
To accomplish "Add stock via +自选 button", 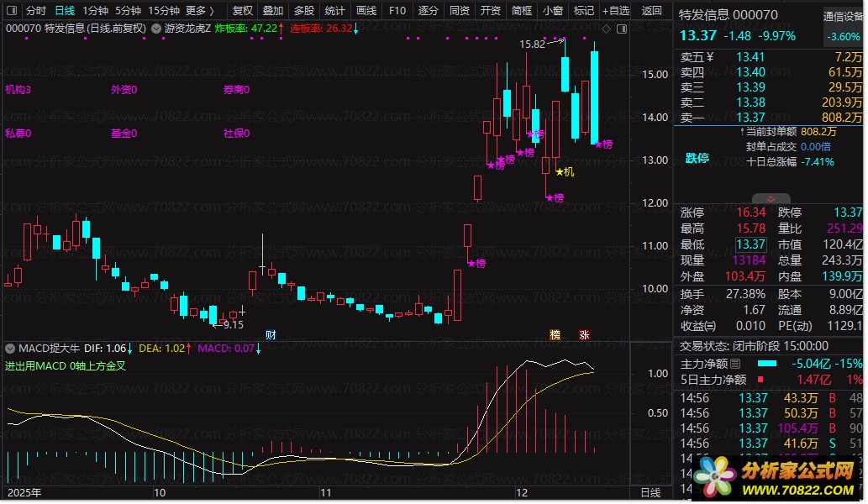I will pyautogui.click(x=616, y=11).
